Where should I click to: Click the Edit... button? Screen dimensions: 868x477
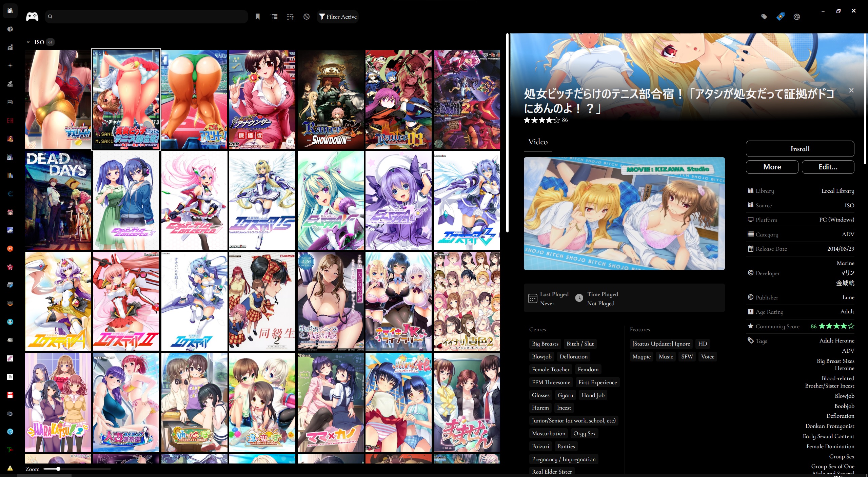coord(828,167)
